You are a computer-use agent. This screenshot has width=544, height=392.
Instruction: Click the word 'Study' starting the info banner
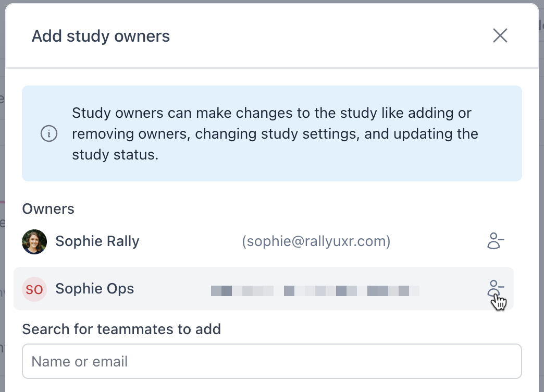[90, 113]
